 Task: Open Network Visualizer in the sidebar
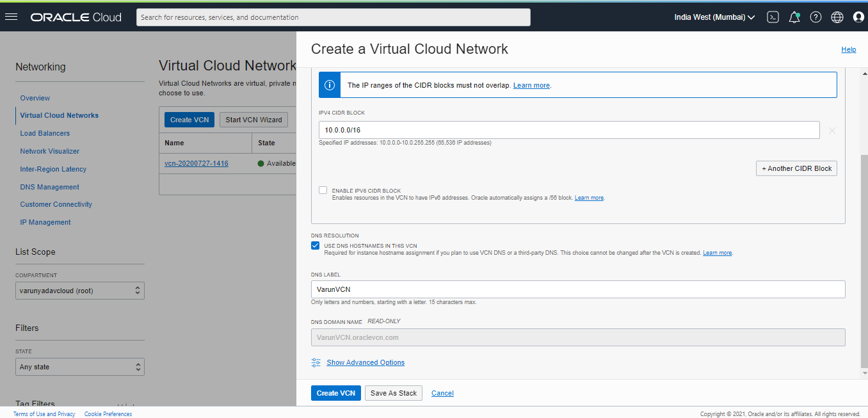pyautogui.click(x=50, y=151)
